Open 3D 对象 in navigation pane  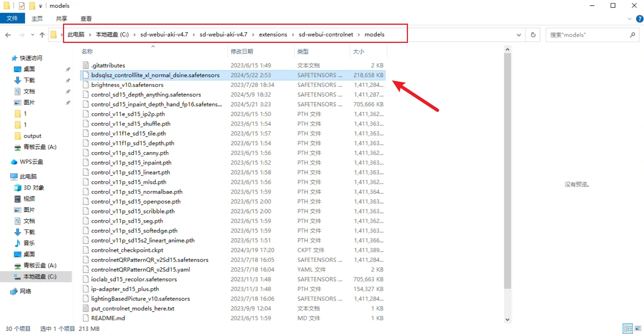click(34, 188)
